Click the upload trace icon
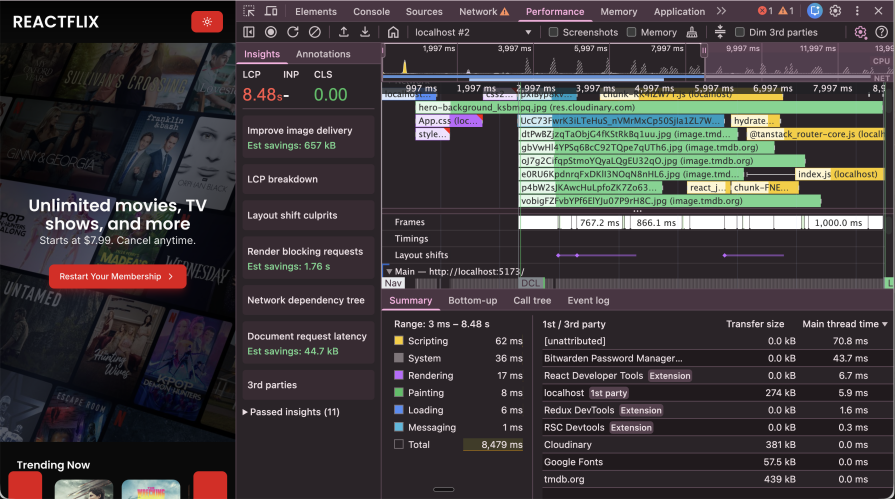Image resolution: width=895 pixels, height=499 pixels. (x=344, y=32)
